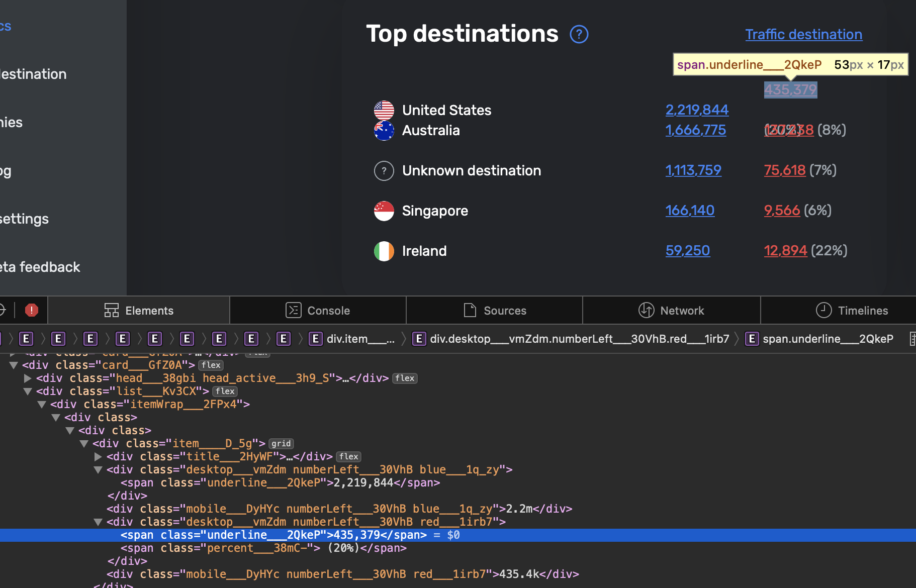Image resolution: width=916 pixels, height=588 pixels.
Task: Click the Singapore flag icon
Action: pos(384,211)
